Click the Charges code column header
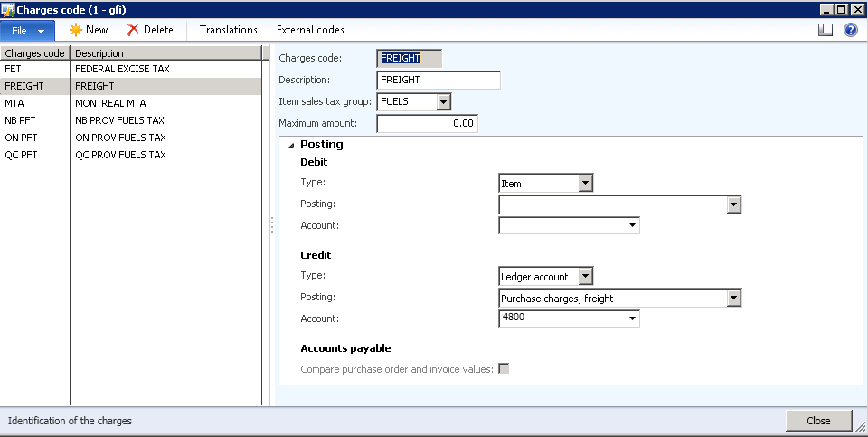Viewport: 868px width, 437px height. pos(34,53)
